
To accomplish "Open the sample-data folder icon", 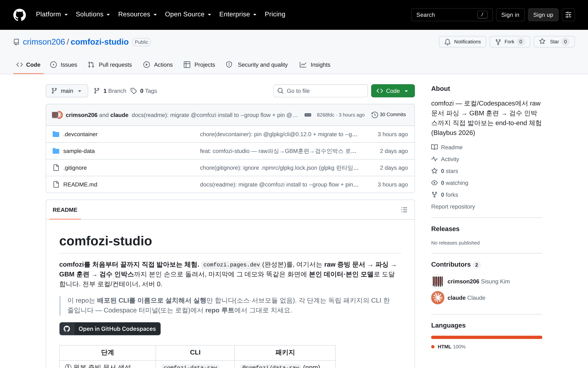I will pos(56,151).
